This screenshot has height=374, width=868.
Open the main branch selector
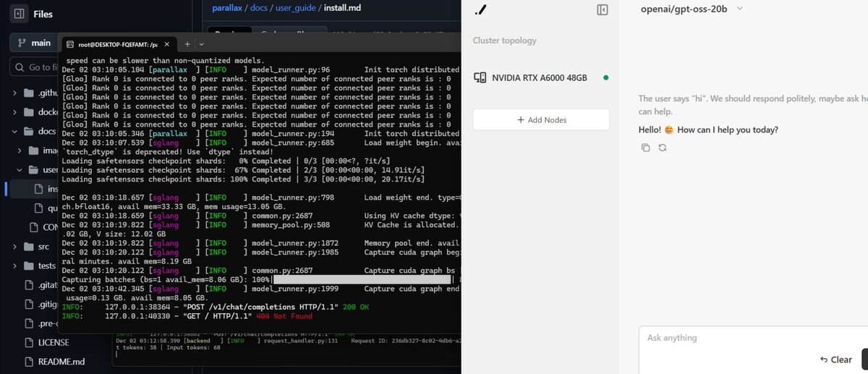coord(34,43)
